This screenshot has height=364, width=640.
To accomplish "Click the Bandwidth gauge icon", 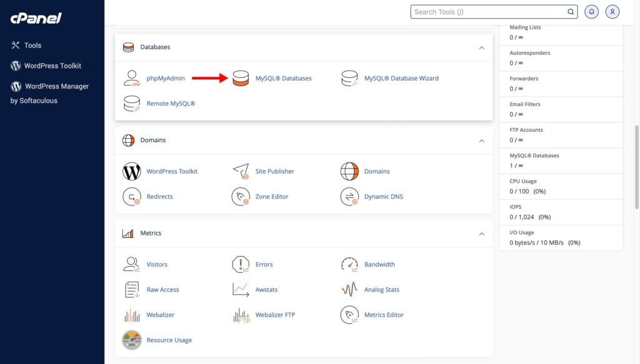I will click(x=349, y=264).
